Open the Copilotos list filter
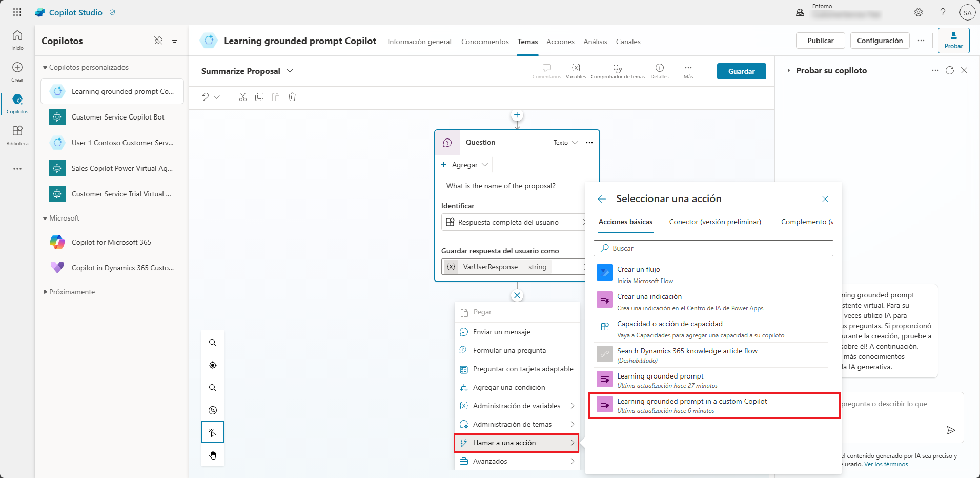The height and width of the screenshot is (478, 980). tap(175, 41)
